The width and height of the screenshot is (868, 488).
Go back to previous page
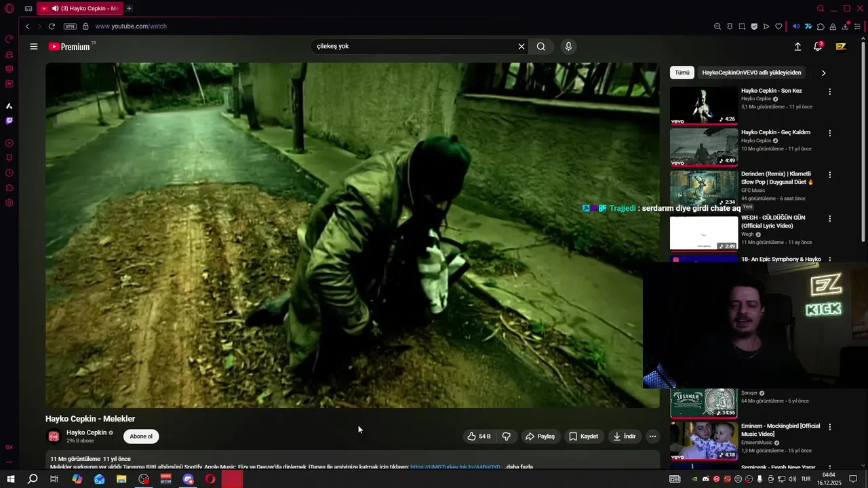27,26
